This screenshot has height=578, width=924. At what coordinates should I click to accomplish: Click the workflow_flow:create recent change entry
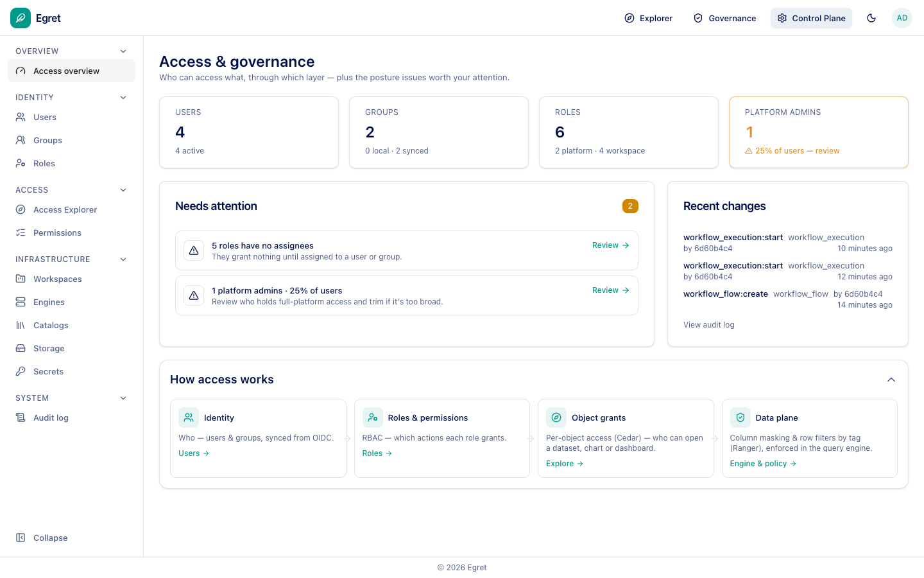[x=788, y=299]
